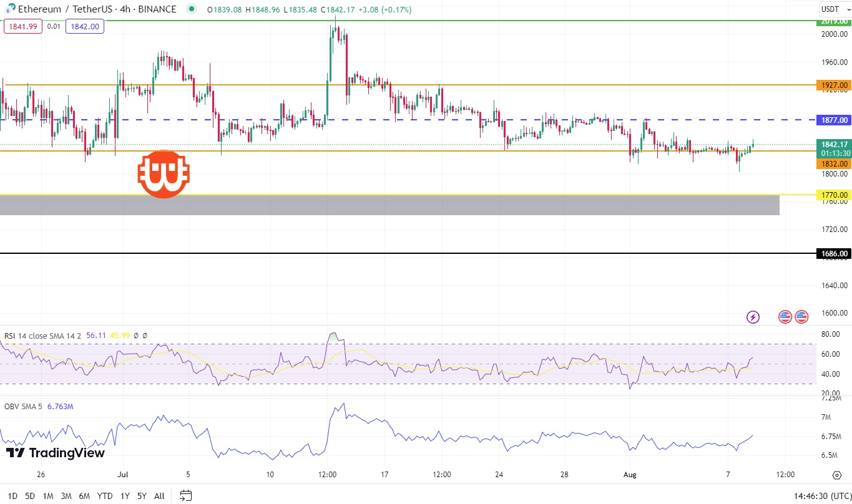Click the blue 1842.00 buy price button
The height and width of the screenshot is (504, 852).
(85, 26)
